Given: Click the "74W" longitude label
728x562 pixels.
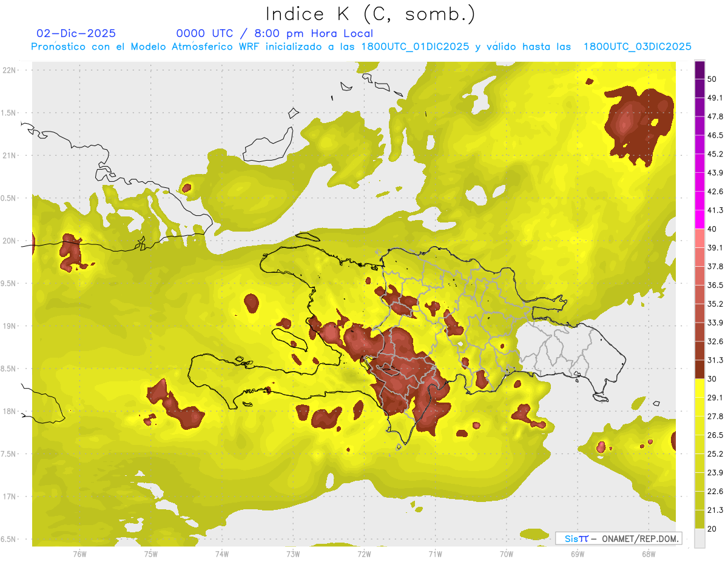Looking at the screenshot, I should click(x=222, y=554).
